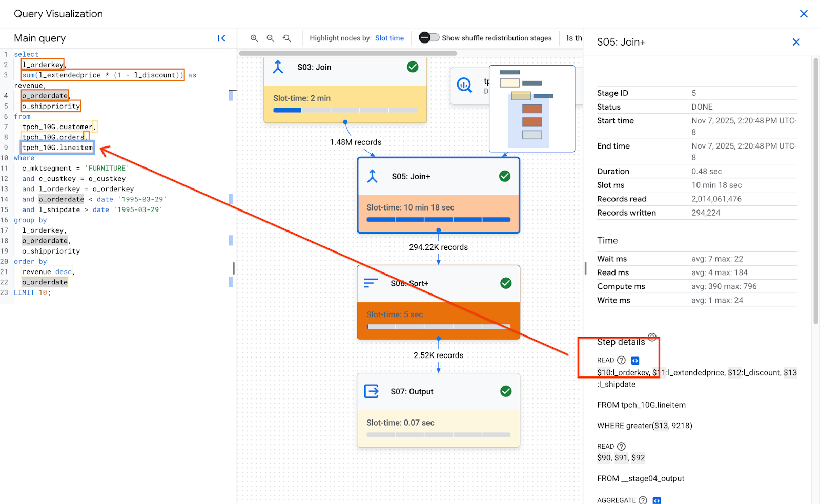The width and height of the screenshot is (820, 504).
Task: Click tpch_10G.lineitem in the query text
Action: tap(56, 147)
